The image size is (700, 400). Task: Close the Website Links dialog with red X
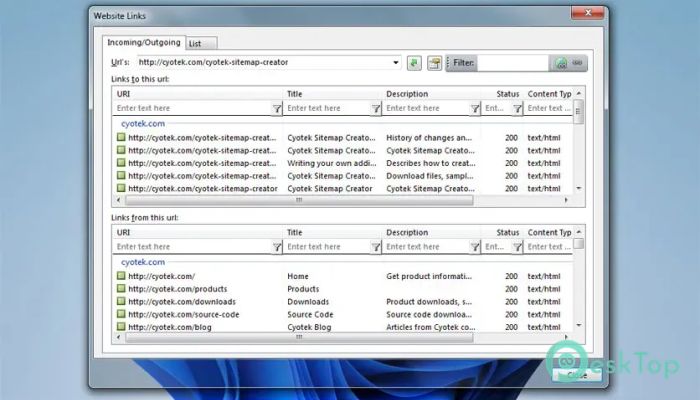click(588, 13)
